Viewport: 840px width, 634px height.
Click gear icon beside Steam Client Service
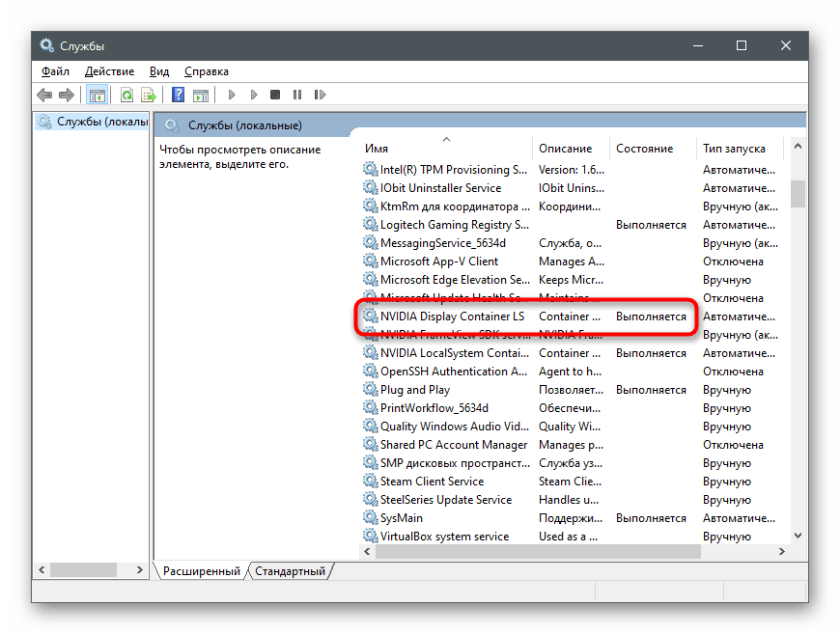[370, 481]
